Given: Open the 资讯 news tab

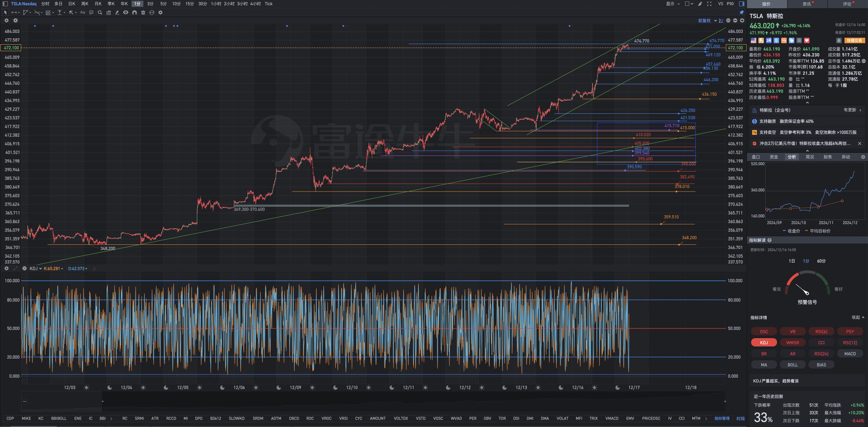Looking at the screenshot, I should pyautogui.click(x=807, y=4).
